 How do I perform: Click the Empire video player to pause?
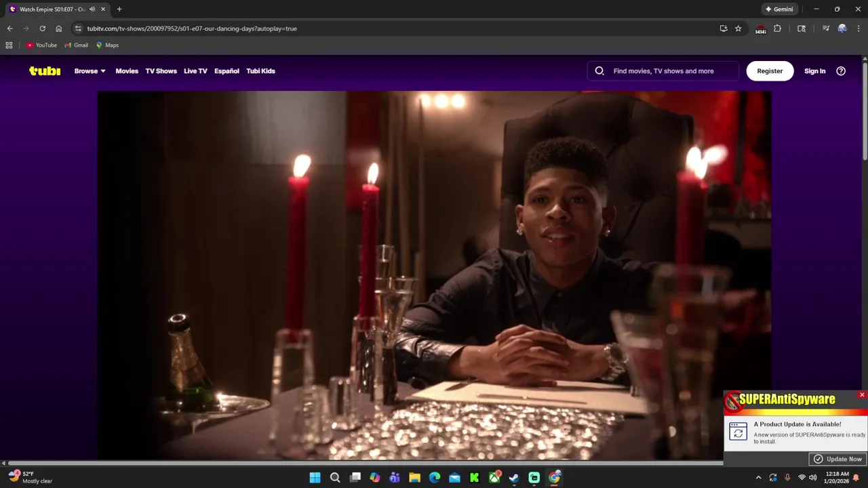coord(434,274)
